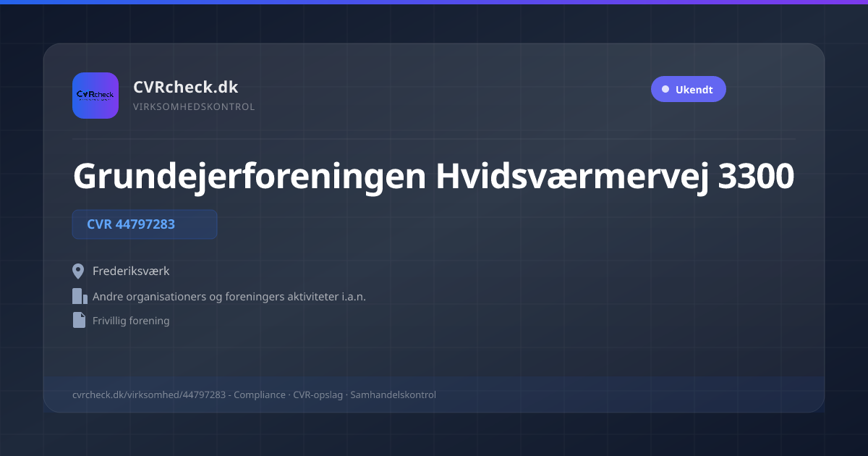The width and height of the screenshot is (868, 456).
Task: Click the heading Grundejerforeningen Hvidsværmervej 3300
Action: pyautogui.click(x=434, y=176)
